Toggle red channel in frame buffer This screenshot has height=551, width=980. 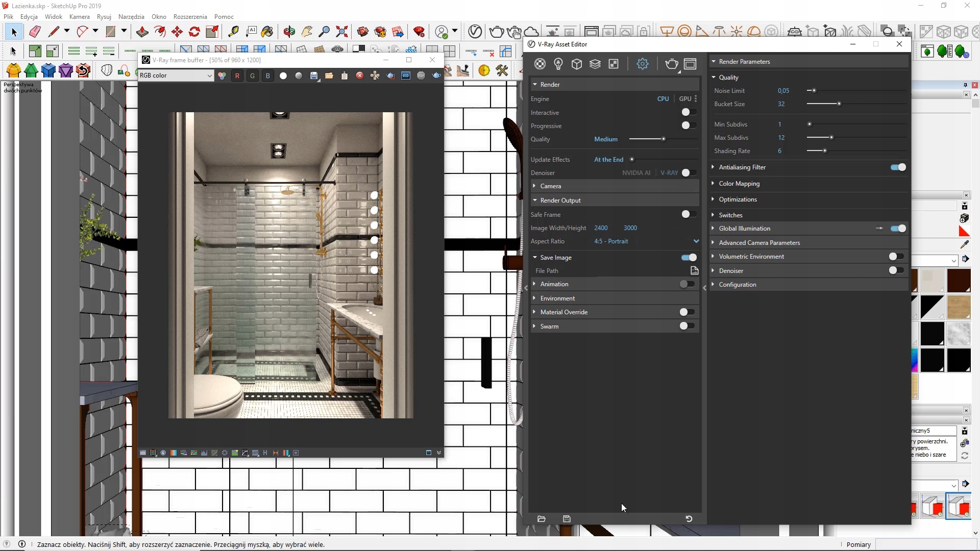pyautogui.click(x=237, y=76)
